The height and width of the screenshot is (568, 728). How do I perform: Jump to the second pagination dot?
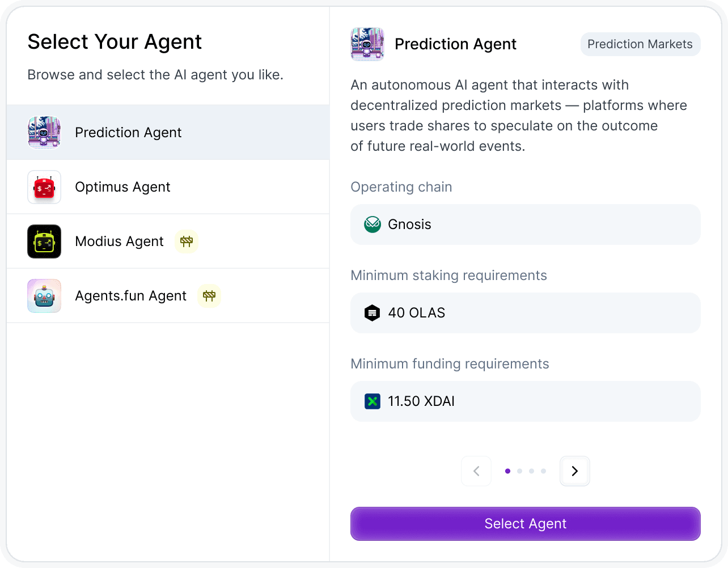tap(519, 471)
